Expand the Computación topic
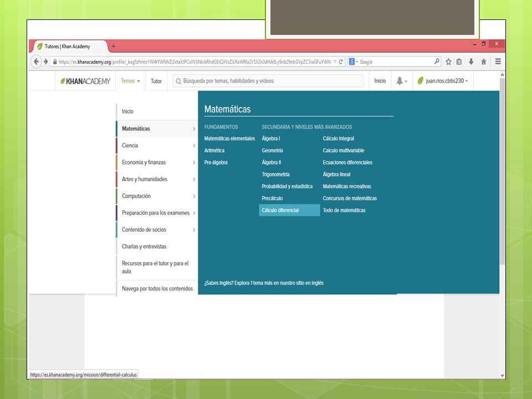The image size is (532, 399). pos(157,196)
